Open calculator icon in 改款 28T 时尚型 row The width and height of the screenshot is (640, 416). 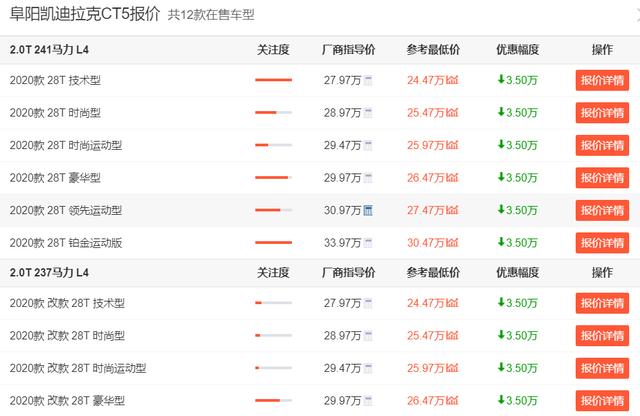(x=368, y=336)
